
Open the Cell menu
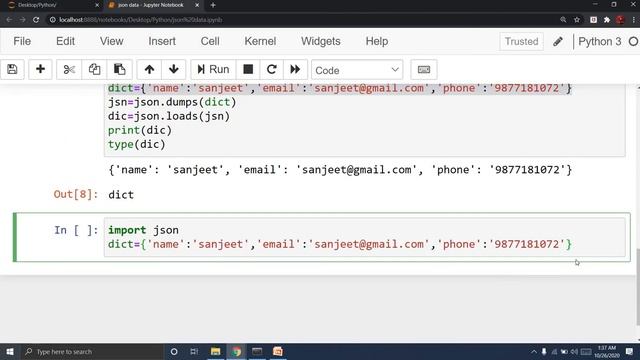pyautogui.click(x=210, y=41)
